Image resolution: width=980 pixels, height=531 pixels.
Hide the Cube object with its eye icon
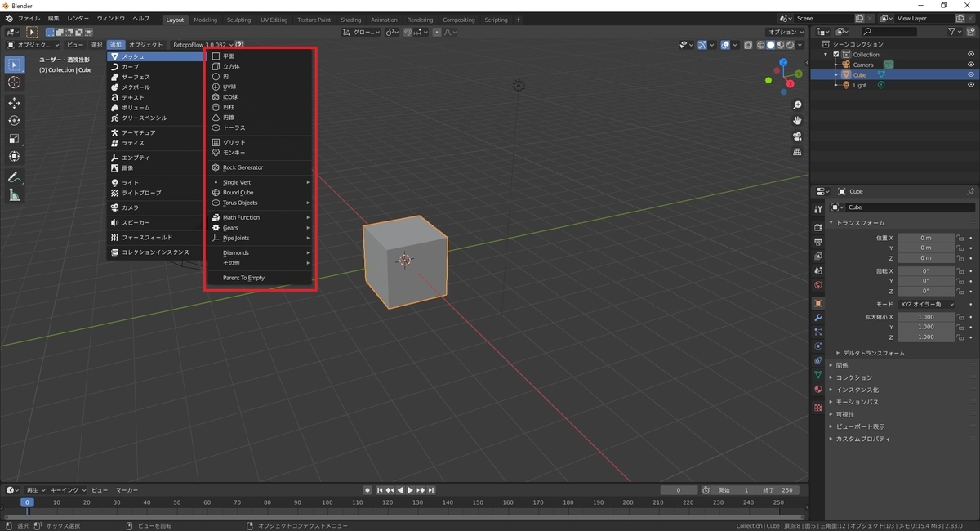pyautogui.click(x=971, y=74)
